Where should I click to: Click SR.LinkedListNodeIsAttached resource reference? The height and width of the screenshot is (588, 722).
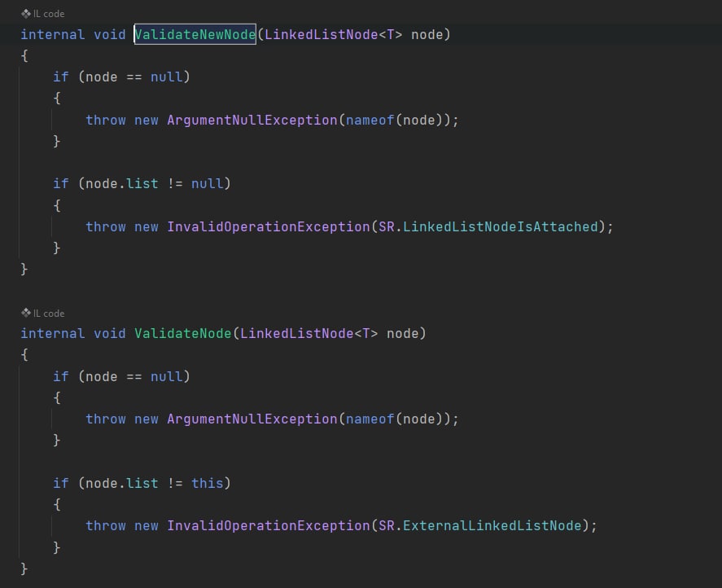488,226
